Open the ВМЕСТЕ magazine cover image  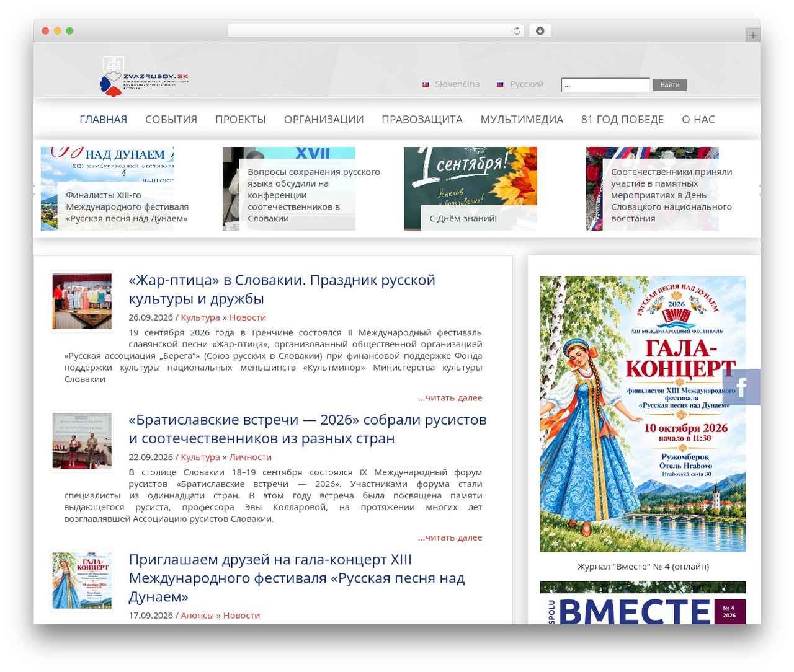pyautogui.click(x=643, y=603)
